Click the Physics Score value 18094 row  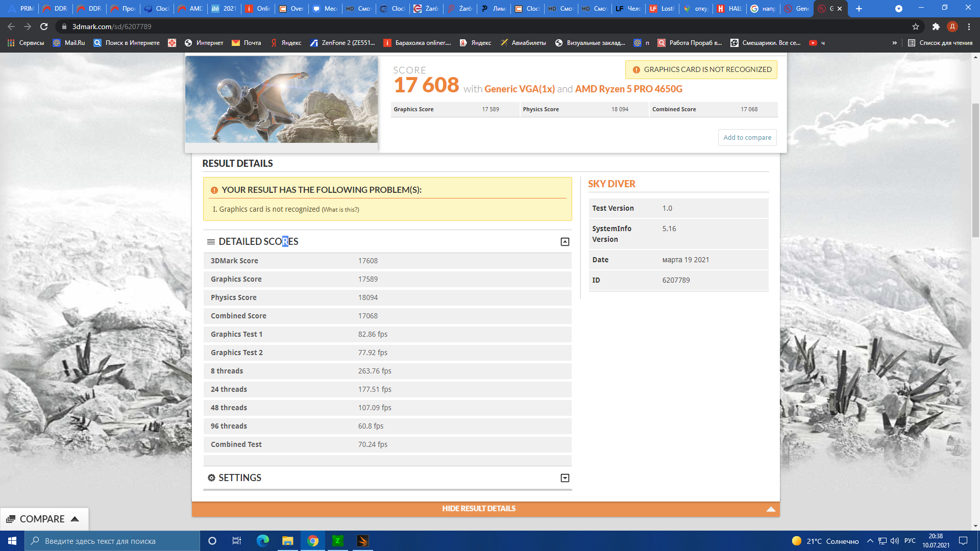pos(387,297)
